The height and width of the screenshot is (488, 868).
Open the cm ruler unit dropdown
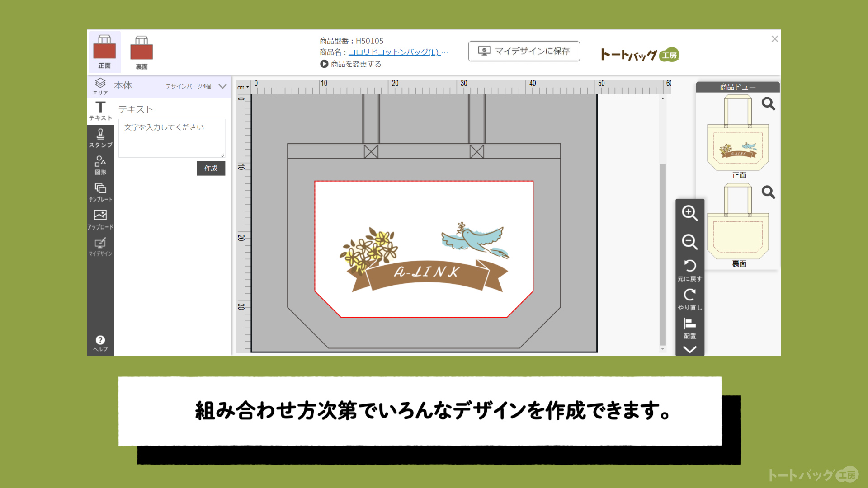click(x=243, y=87)
